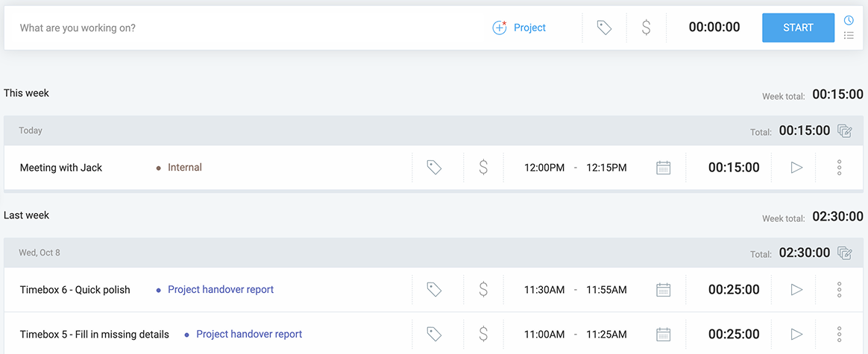Add tag to Timebox 5 entry
This screenshot has width=868, height=354.
(x=434, y=334)
